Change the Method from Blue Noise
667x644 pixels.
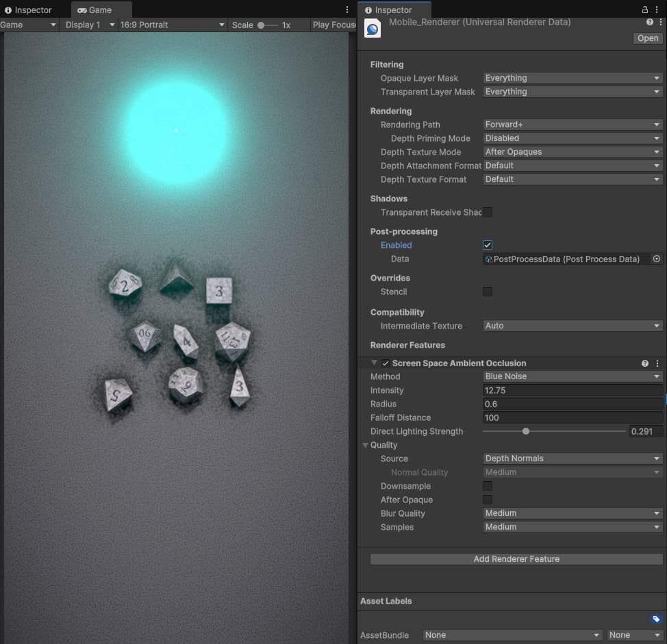(x=572, y=376)
